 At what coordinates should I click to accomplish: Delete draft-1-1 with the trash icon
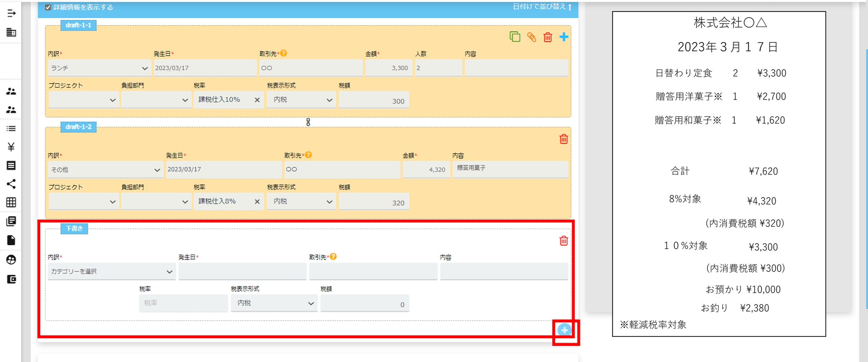(x=548, y=37)
